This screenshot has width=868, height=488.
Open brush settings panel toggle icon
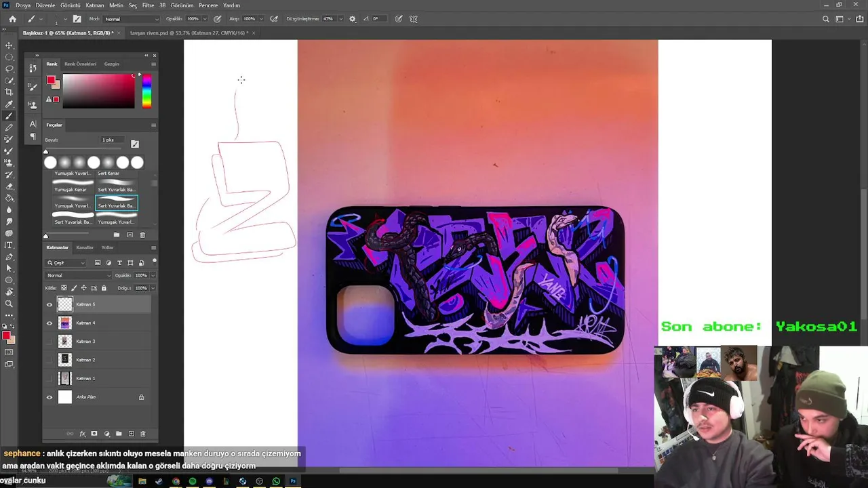click(x=77, y=19)
